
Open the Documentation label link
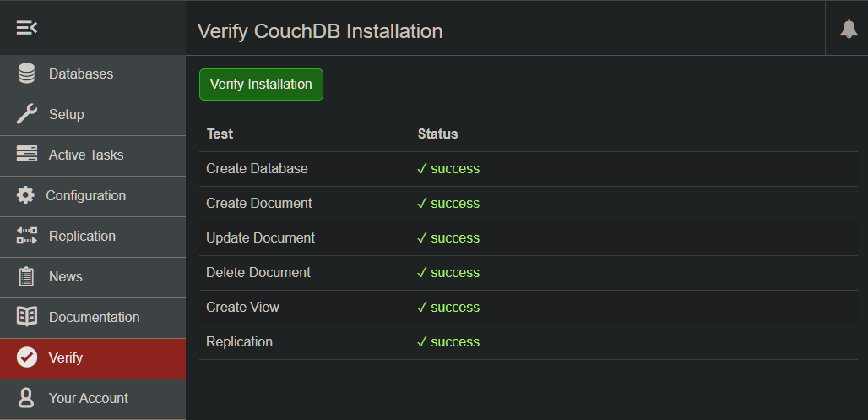94,317
